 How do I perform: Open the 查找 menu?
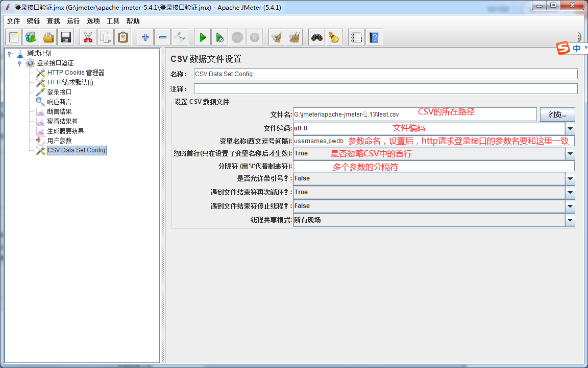[53, 21]
